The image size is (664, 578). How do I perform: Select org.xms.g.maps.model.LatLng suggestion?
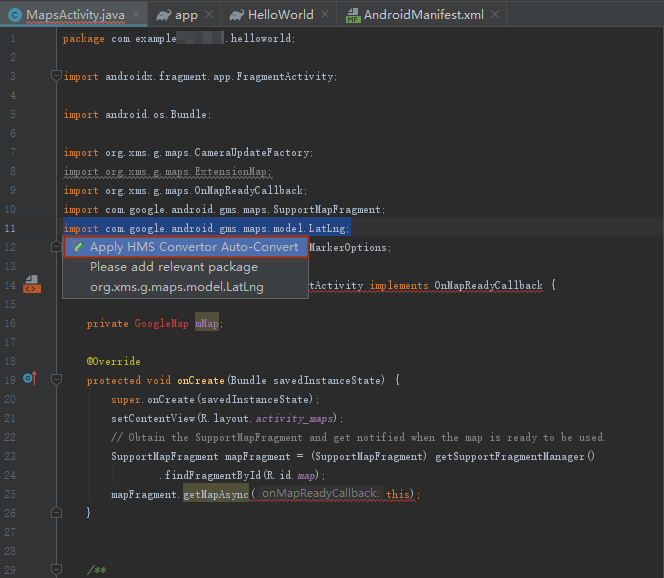point(177,287)
